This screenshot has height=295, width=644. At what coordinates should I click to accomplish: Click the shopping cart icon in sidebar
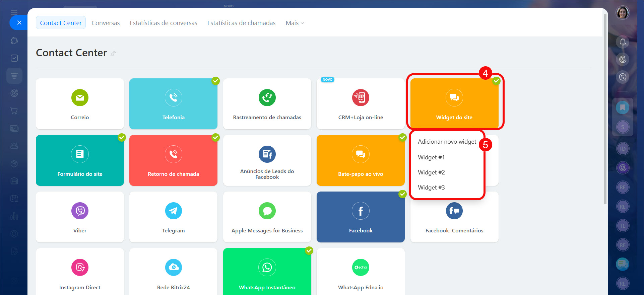14,111
